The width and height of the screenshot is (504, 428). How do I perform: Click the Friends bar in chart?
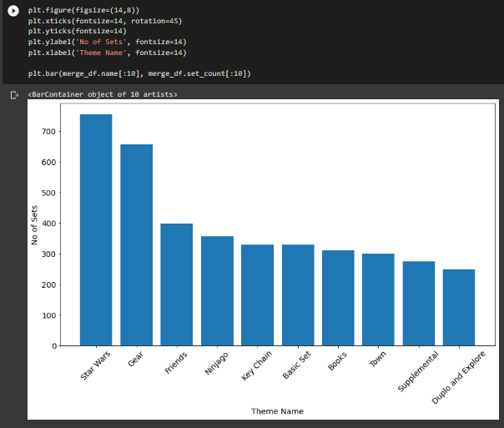click(x=176, y=284)
